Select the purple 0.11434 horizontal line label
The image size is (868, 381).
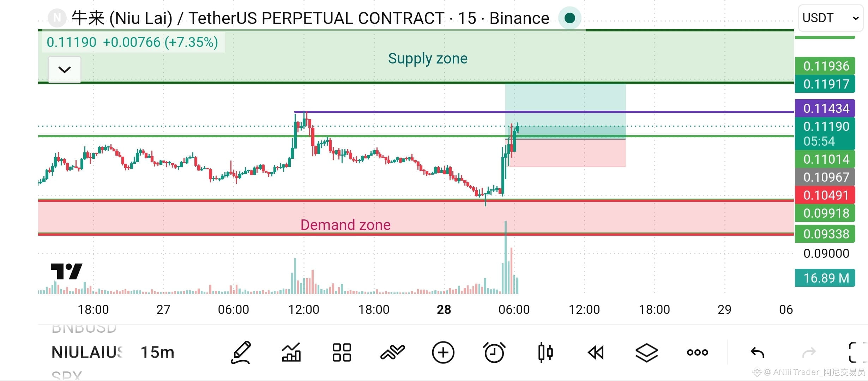click(x=825, y=108)
